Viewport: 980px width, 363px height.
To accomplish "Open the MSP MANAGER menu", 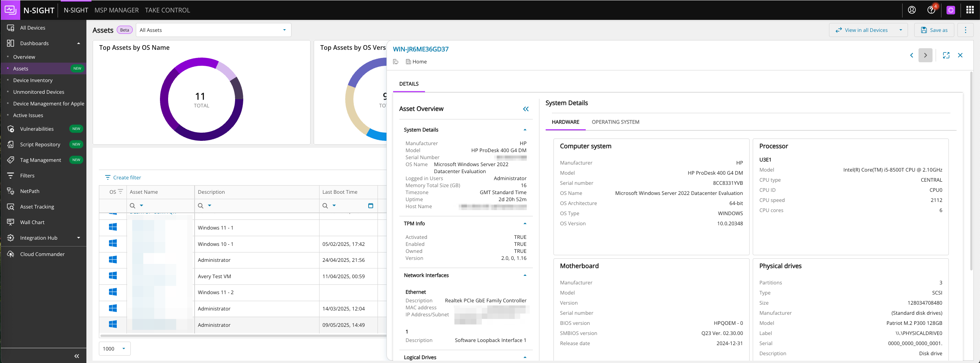I will click(116, 10).
